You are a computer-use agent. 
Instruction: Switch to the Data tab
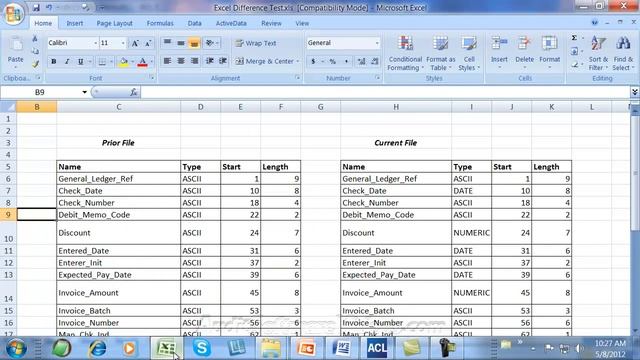point(195,23)
